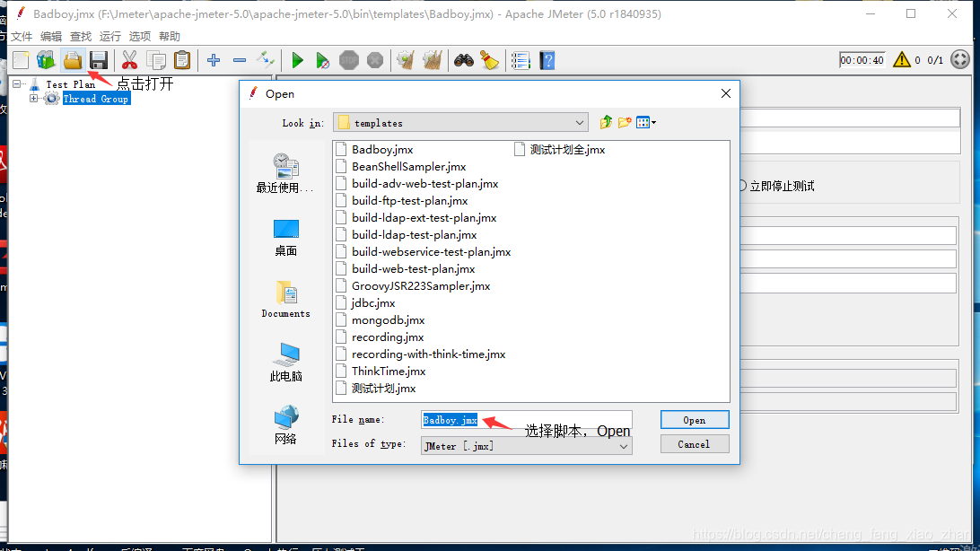Open the 运行 menu
This screenshot has width=980, height=551.
coord(110,36)
